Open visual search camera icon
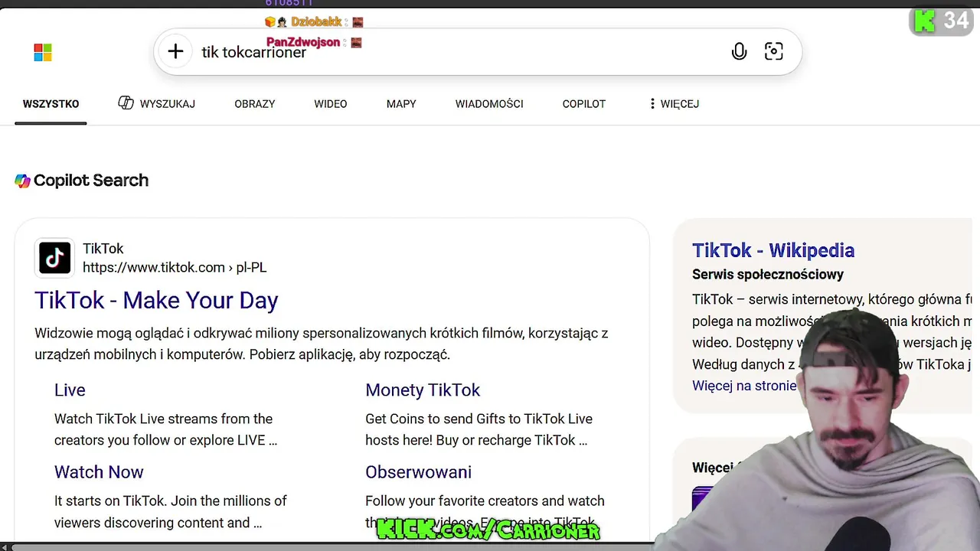The width and height of the screenshot is (980, 551). pos(774,51)
